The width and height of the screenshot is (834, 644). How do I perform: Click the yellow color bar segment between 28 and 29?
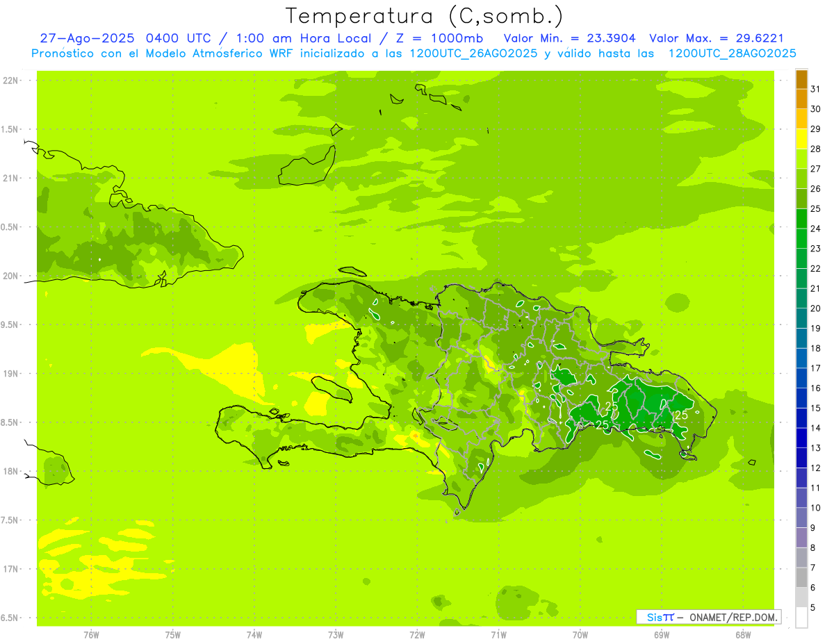(x=801, y=139)
